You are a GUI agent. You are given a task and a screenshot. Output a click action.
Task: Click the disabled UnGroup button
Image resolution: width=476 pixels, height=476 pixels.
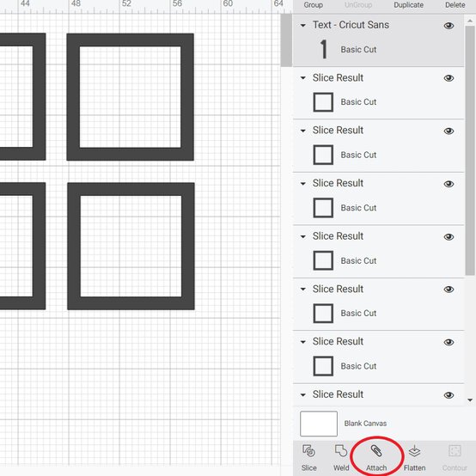(358, 5)
